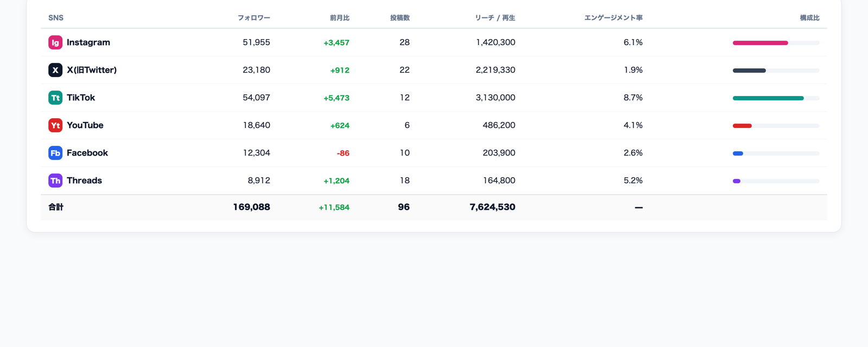The image size is (868, 347).
Task: Click Threads change value +1,204
Action: (336, 181)
